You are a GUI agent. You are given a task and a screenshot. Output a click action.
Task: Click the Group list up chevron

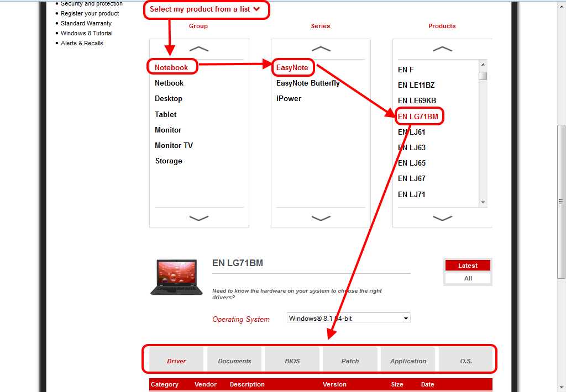199,49
